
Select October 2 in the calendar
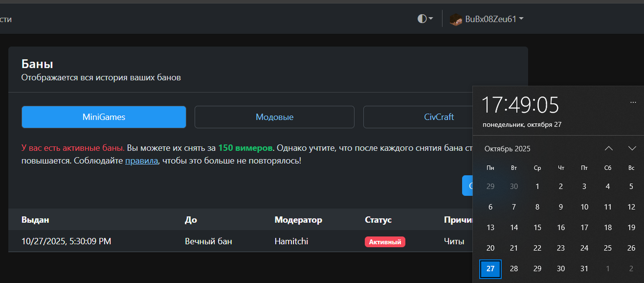point(561,186)
